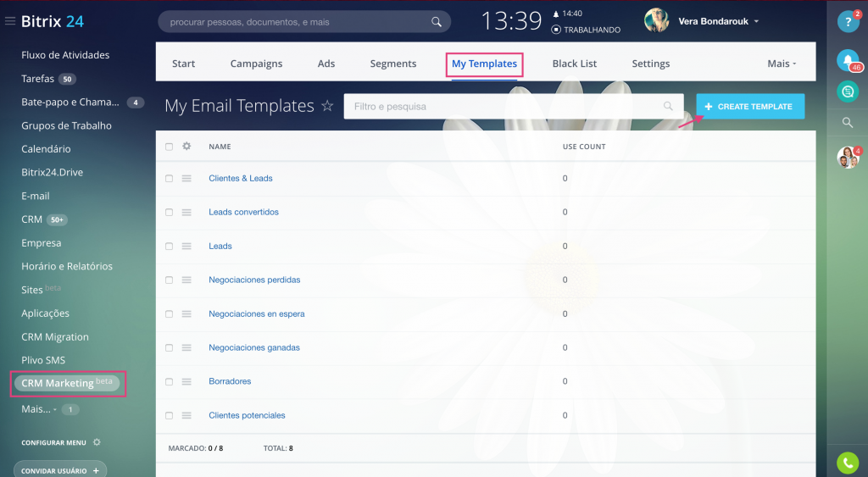Open row menu for Negociaciones ganadas

coord(186,347)
